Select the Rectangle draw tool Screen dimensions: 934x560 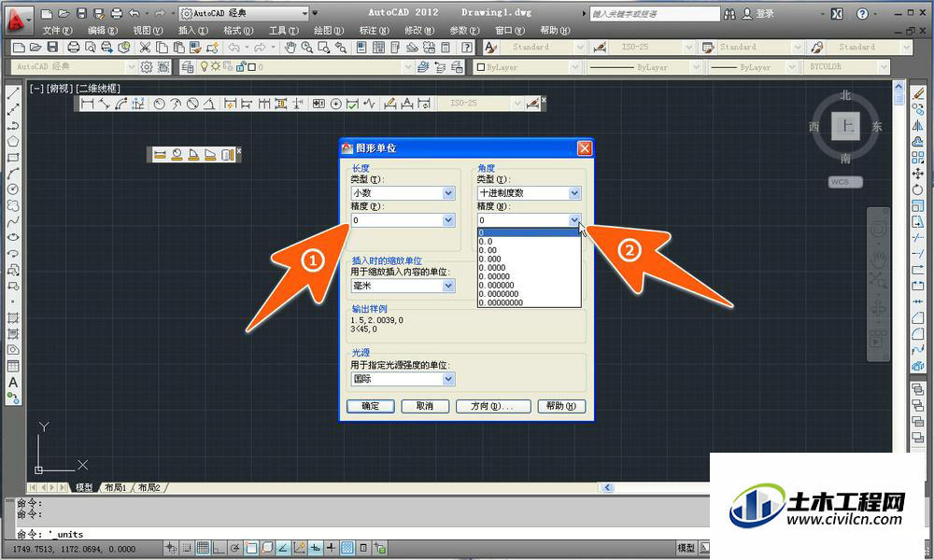tap(12, 158)
